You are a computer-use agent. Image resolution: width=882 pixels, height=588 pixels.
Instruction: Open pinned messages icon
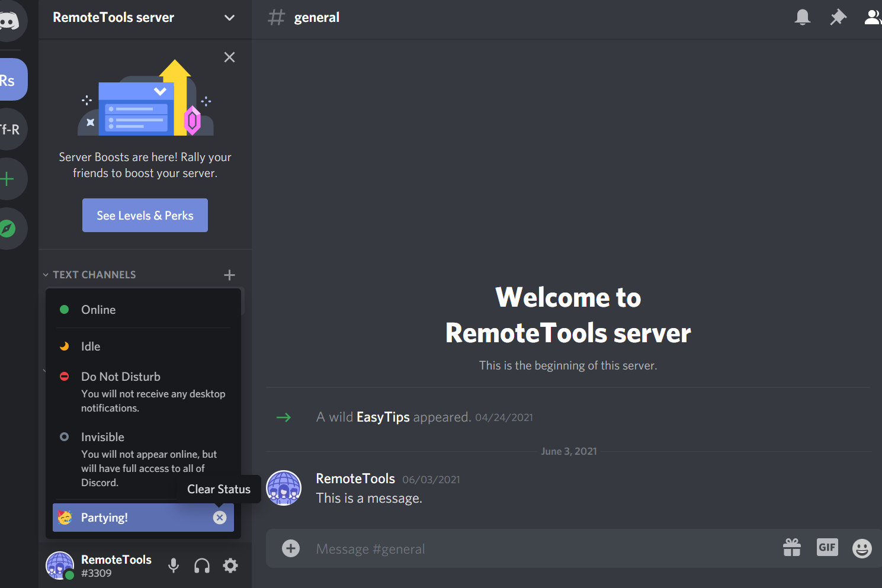coord(838,17)
